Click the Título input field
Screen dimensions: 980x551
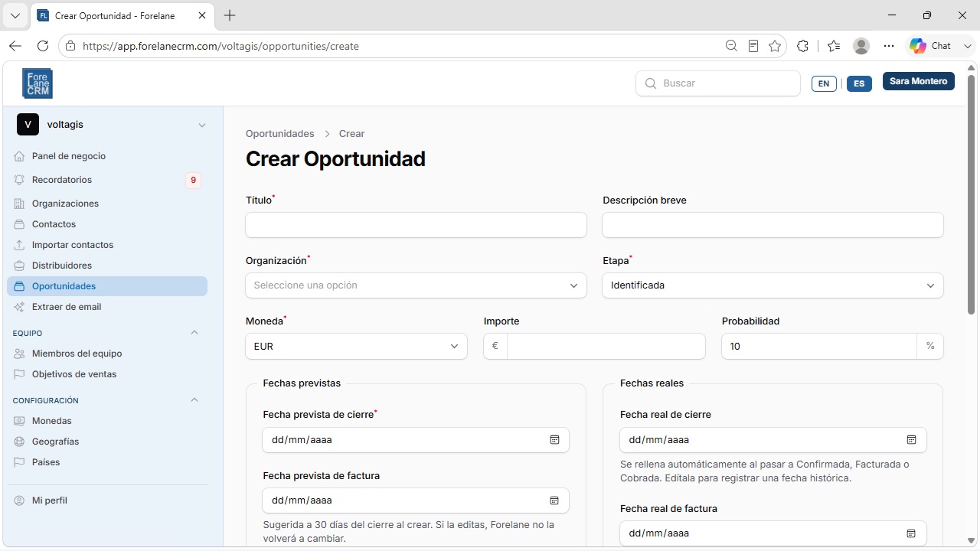coord(416,225)
